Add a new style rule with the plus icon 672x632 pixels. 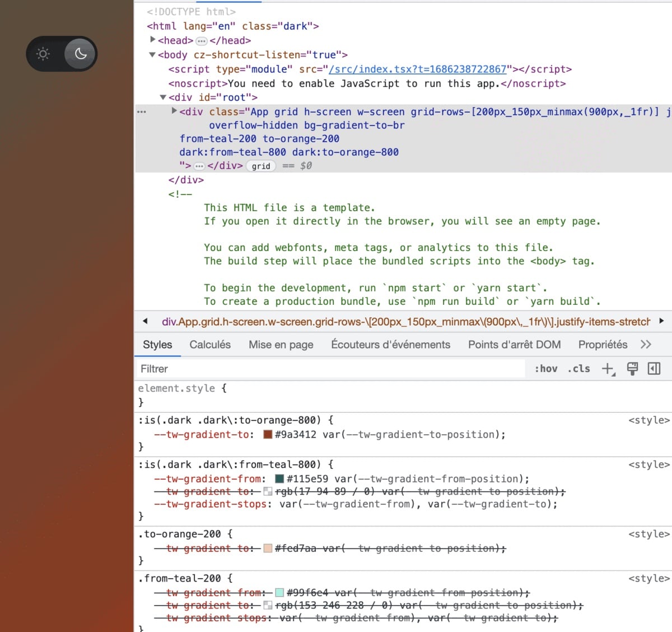pos(608,369)
